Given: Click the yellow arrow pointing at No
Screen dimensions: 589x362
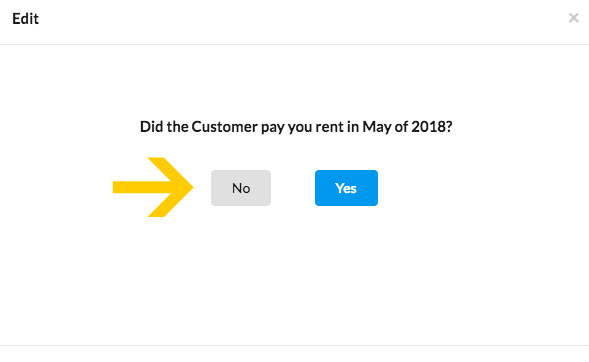Looking at the screenshot, I should tap(153, 187).
